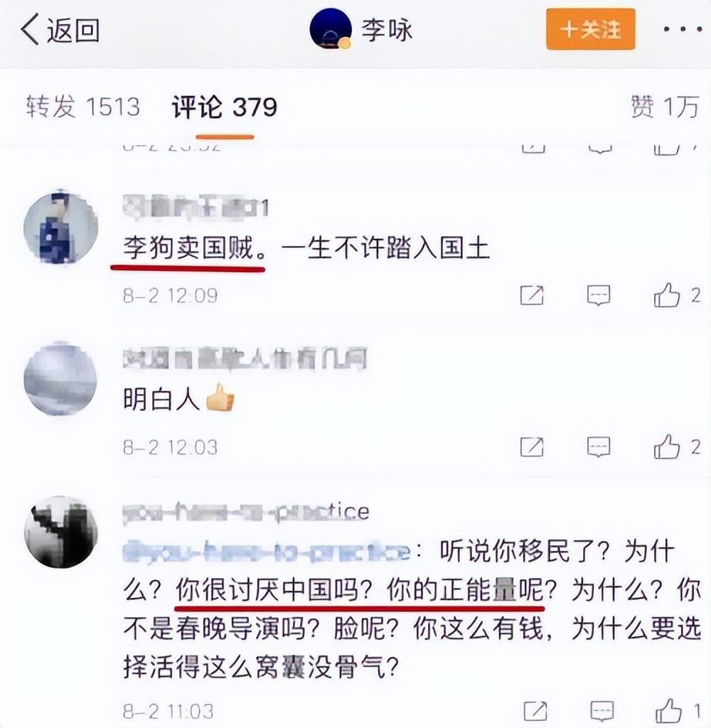Repost the 8-2 11:03 comment
The width and height of the screenshot is (711, 728).
tap(535, 711)
